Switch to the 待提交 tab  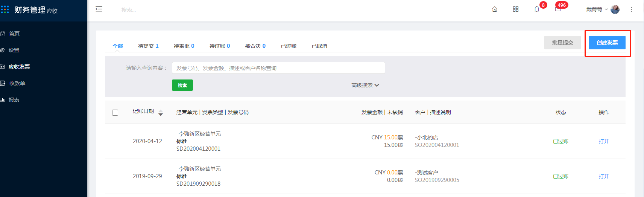point(148,46)
